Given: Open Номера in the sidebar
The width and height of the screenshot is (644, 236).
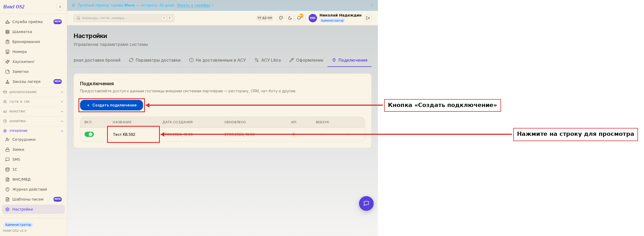Looking at the screenshot, I should coord(33,52).
